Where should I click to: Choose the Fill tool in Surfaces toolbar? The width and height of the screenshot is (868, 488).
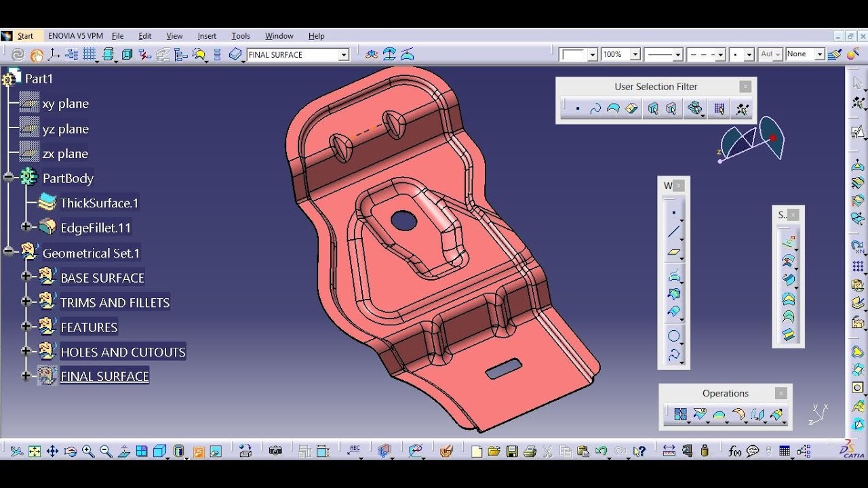click(x=788, y=298)
